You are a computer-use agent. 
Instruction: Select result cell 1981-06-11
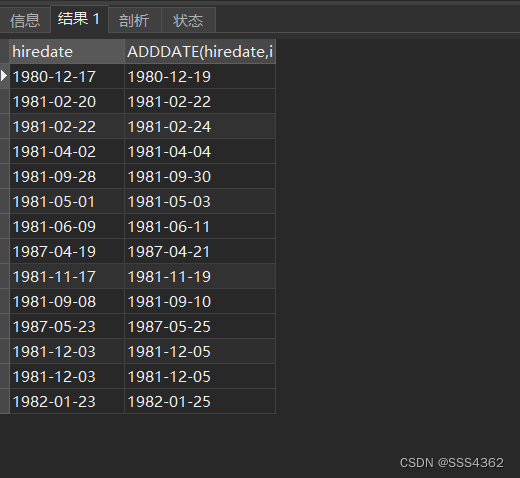[x=200, y=226]
